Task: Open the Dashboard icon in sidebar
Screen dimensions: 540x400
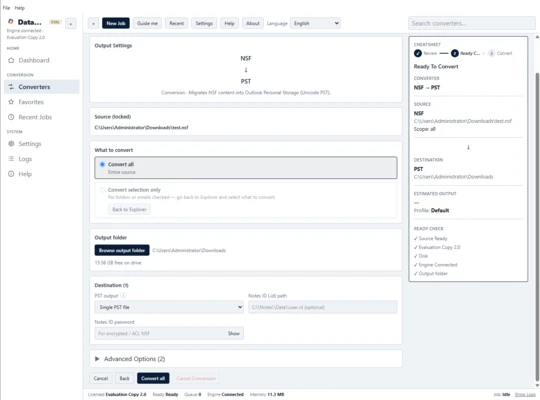Action: [11, 60]
